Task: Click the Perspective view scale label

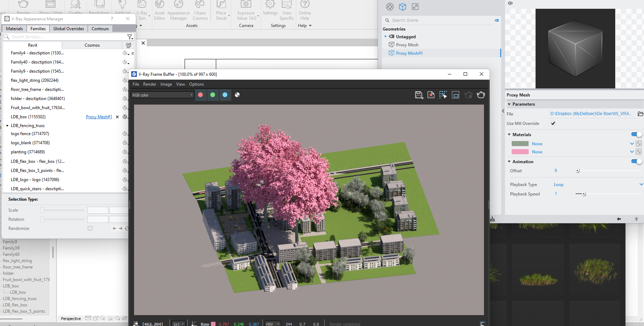Action: [71, 319]
